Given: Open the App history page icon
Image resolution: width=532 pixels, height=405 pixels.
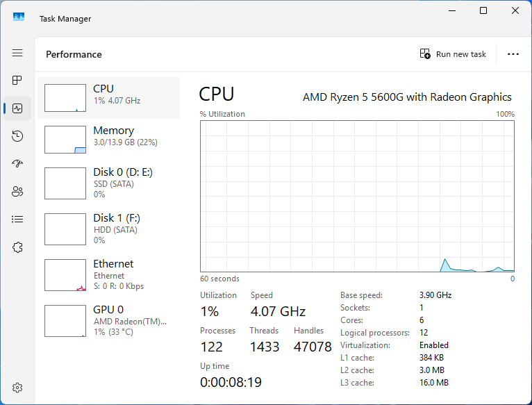Looking at the screenshot, I should (17, 135).
